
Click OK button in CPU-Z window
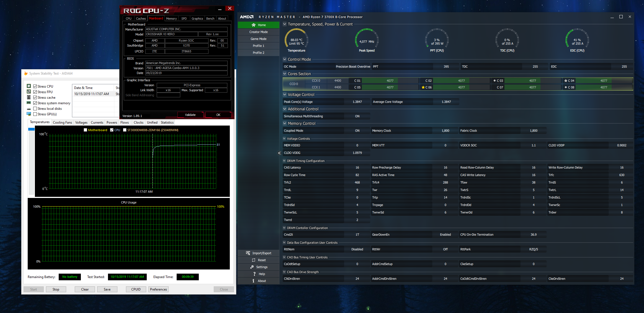click(x=218, y=115)
